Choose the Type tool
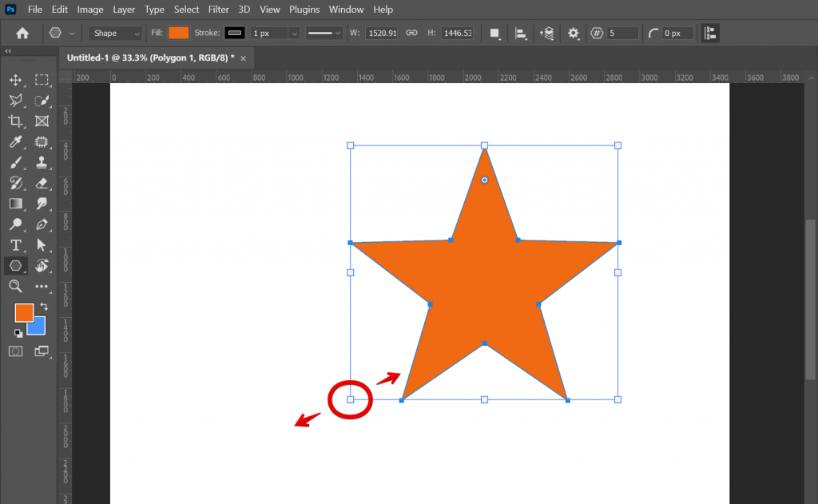The width and height of the screenshot is (818, 504). point(17,244)
